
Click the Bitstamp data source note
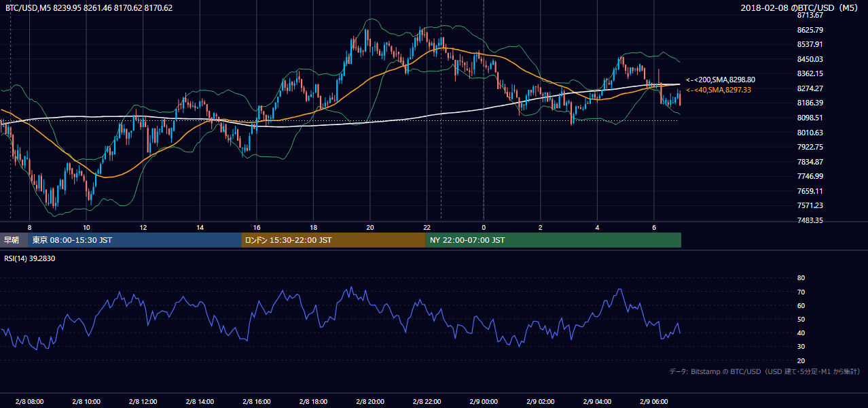pos(765,371)
